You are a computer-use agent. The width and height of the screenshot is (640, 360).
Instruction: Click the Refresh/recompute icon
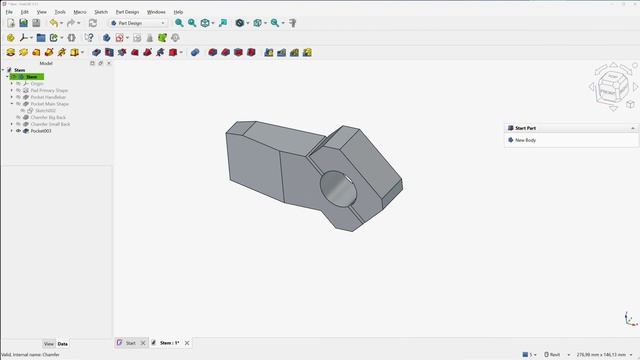(93, 23)
